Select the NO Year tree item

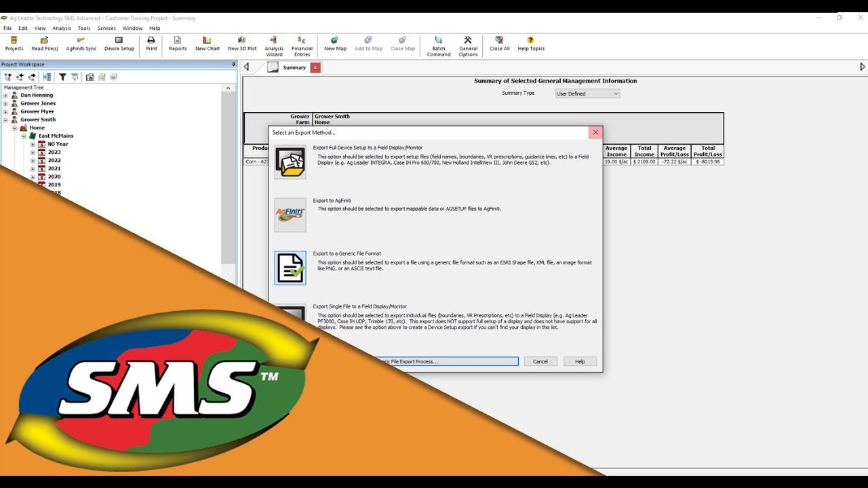[58, 144]
